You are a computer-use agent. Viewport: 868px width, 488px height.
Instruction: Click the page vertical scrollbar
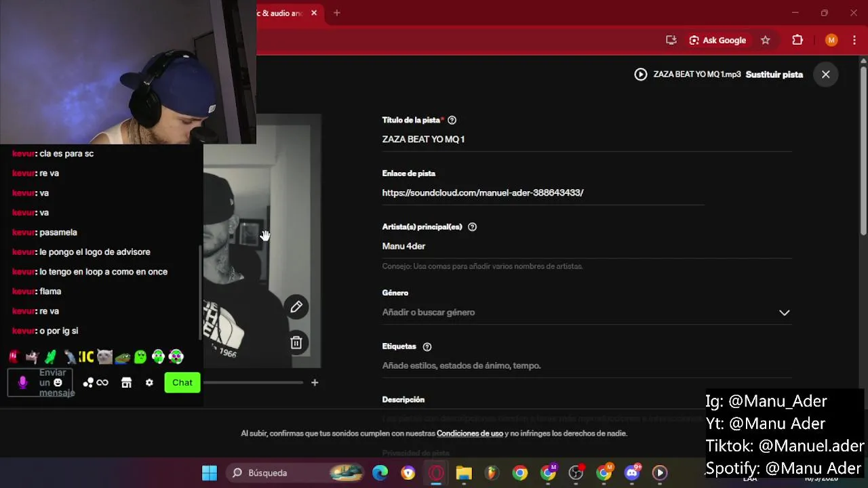pos(863,149)
